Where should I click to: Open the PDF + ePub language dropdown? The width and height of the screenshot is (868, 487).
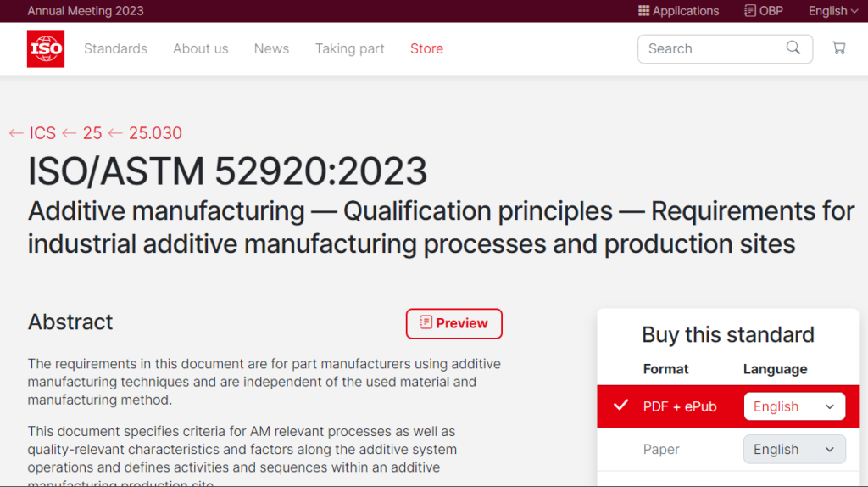794,406
